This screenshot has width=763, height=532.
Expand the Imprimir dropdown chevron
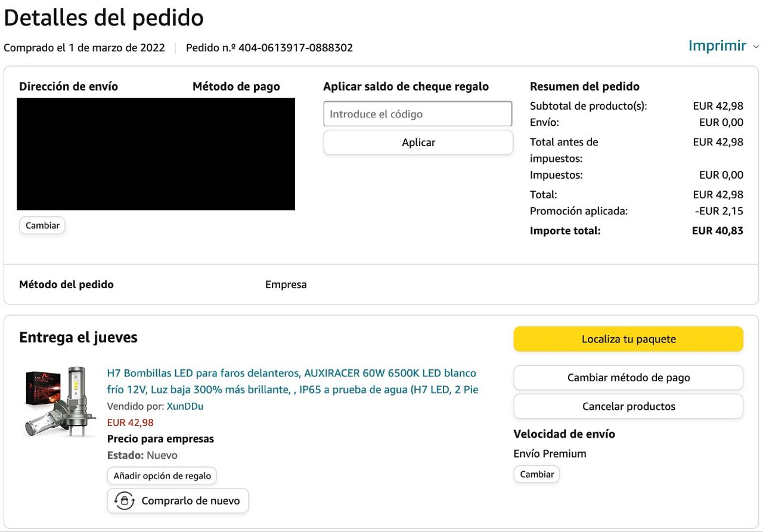[x=756, y=47]
